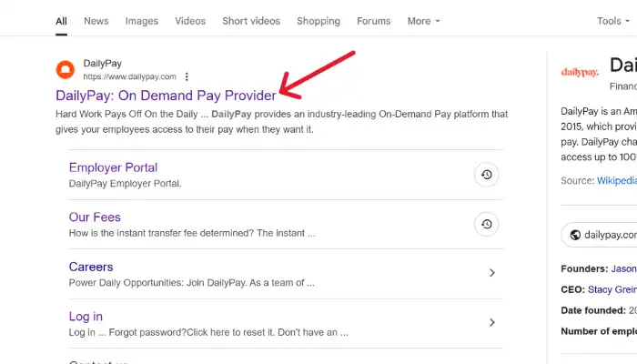The width and height of the screenshot is (637, 364).
Task: Click the dailypay logo in knowledge panel
Action: point(580,72)
